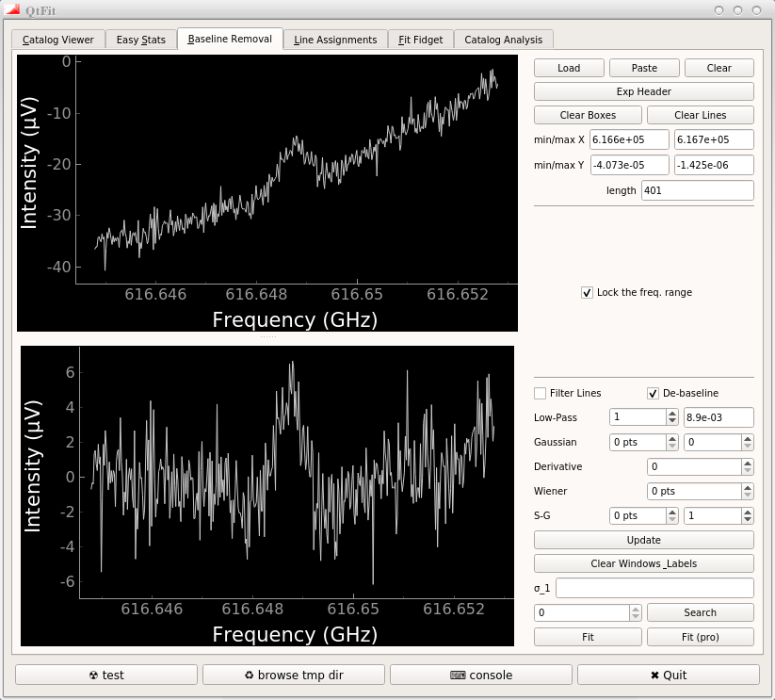Screen dimensions: 775x700
Task: Uncheck the De-baseline checkbox
Action: 654,393
